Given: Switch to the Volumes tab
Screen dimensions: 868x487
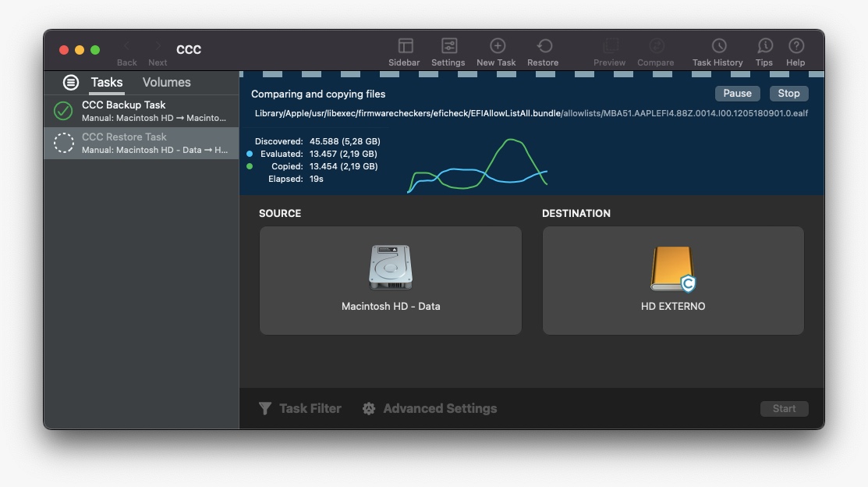Looking at the screenshot, I should 166,82.
